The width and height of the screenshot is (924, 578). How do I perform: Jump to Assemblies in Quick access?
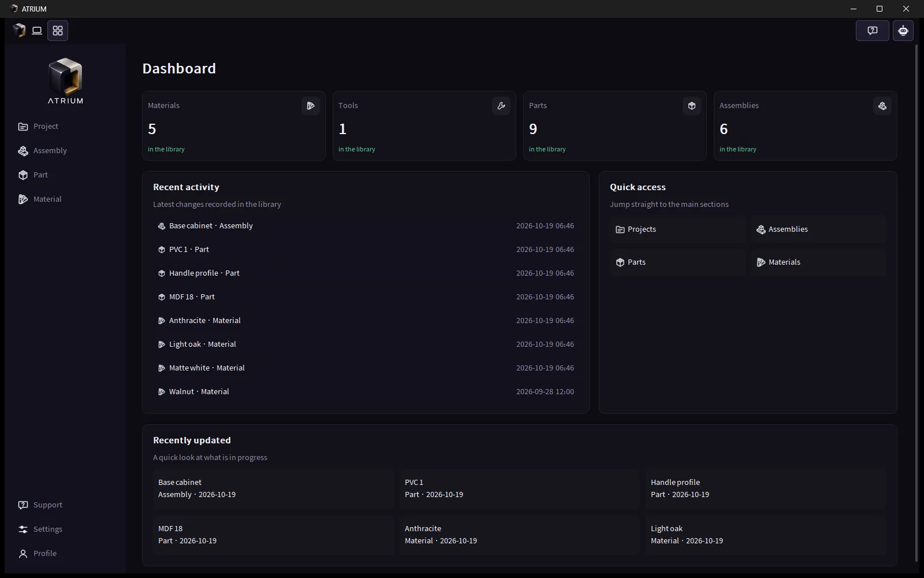coord(818,229)
